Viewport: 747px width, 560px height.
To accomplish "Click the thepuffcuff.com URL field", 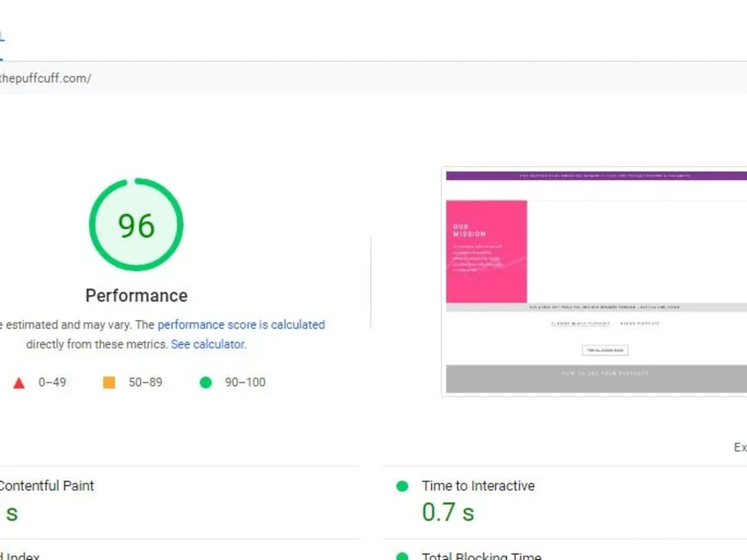I will (x=373, y=78).
